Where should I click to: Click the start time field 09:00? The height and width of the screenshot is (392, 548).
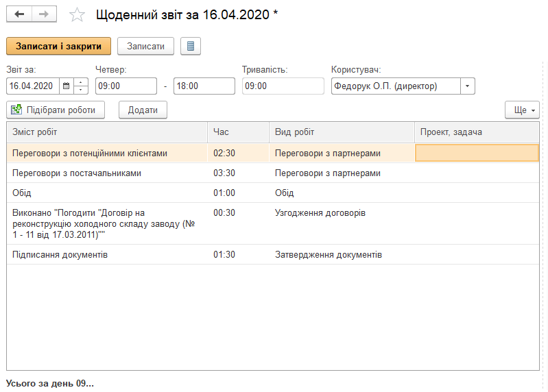[126, 86]
